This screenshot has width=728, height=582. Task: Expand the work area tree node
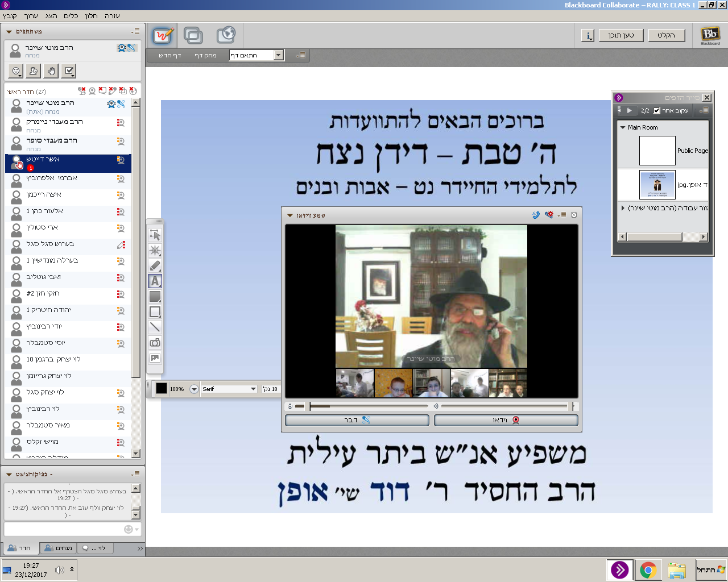[x=623, y=208]
